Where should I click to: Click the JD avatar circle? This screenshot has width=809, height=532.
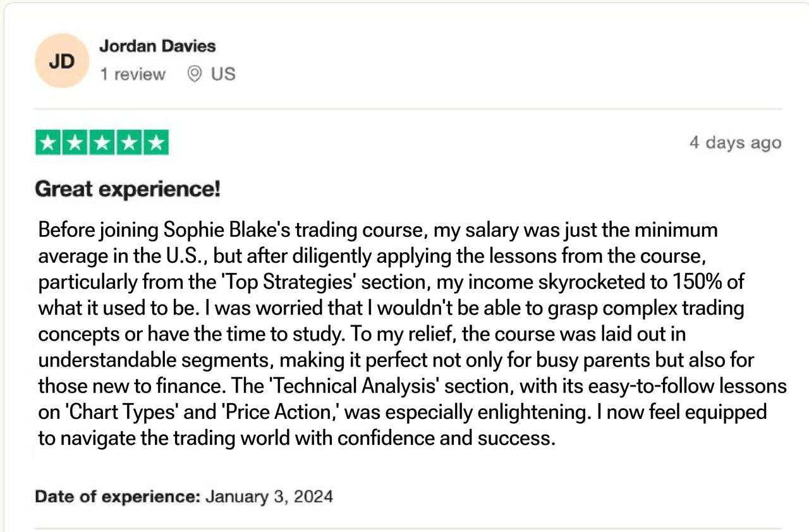pyautogui.click(x=62, y=61)
